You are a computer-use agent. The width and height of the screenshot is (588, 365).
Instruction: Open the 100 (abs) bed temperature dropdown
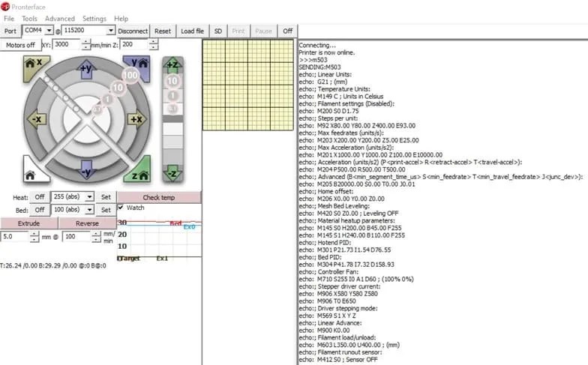point(89,210)
